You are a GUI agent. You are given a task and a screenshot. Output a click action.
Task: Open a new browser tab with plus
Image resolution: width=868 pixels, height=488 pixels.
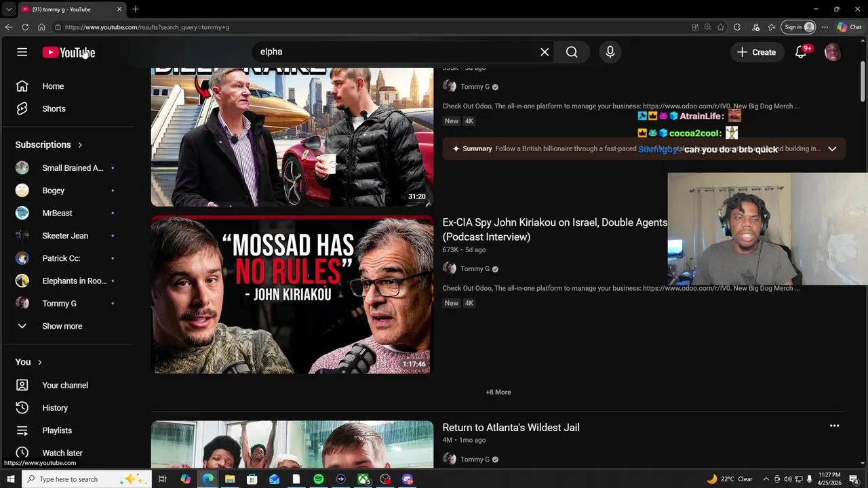(x=136, y=9)
